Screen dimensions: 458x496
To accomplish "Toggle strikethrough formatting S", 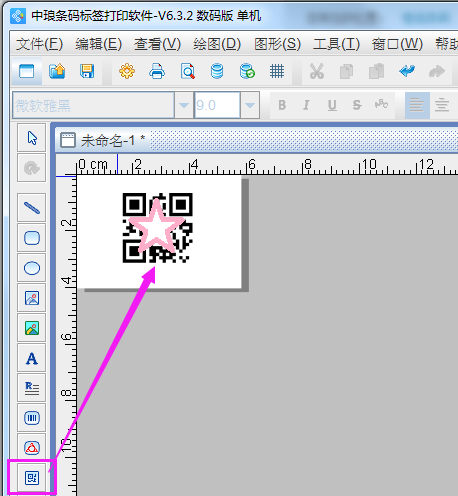I will (x=357, y=105).
